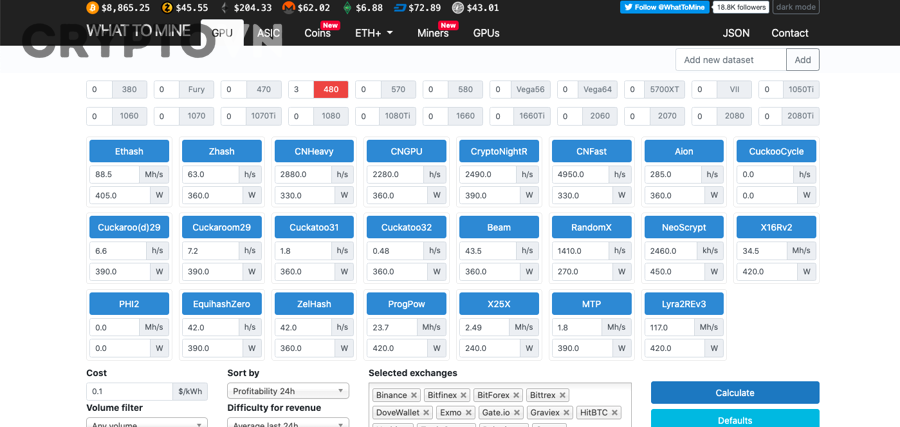Click the Add dataset button
Viewport: 900px width, 427px height.
point(802,60)
